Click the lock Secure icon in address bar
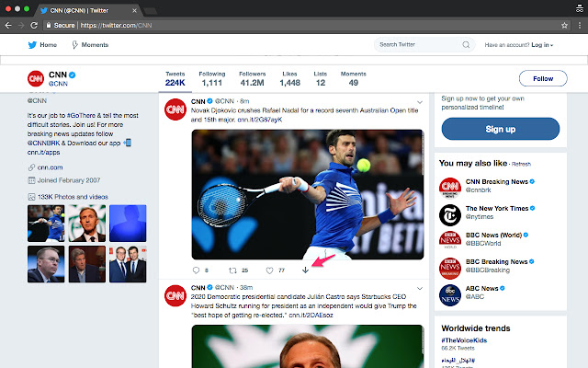Image resolution: width=588 pixels, height=368 pixels. click(49, 25)
